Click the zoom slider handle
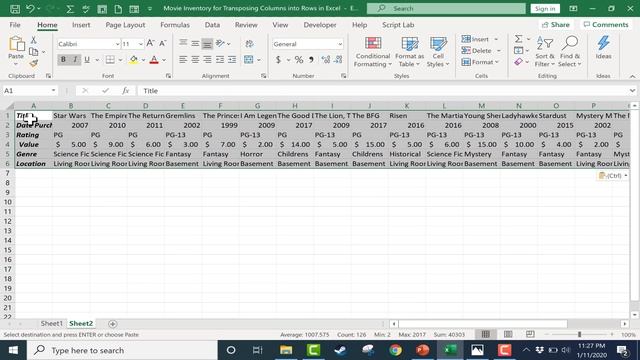640x360 pixels. tap(579, 334)
